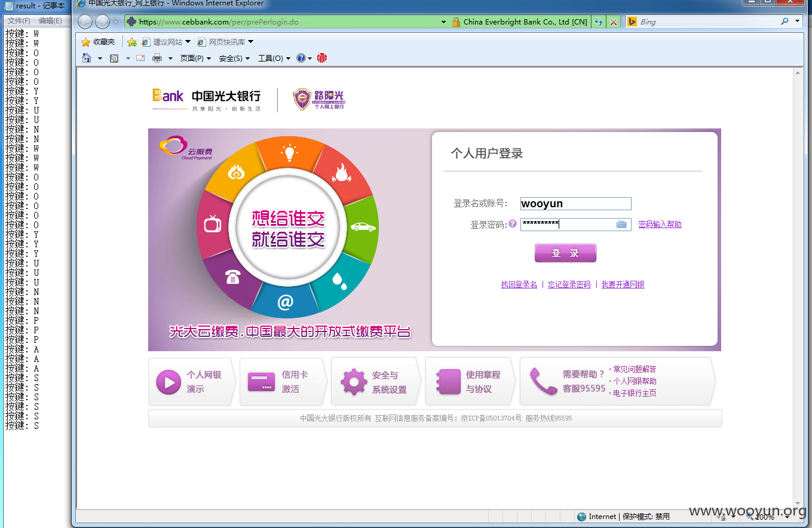
Task: Open 文件(F) menu in Notepad window
Action: click(x=19, y=20)
